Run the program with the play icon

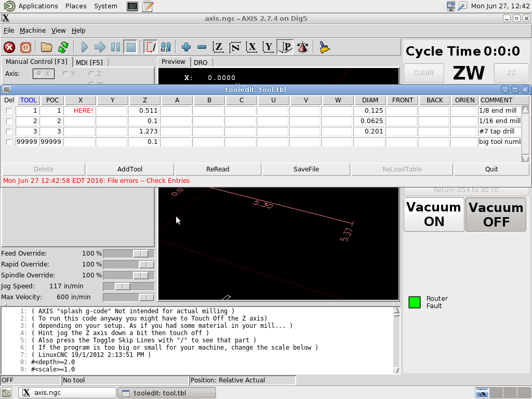tap(85, 47)
